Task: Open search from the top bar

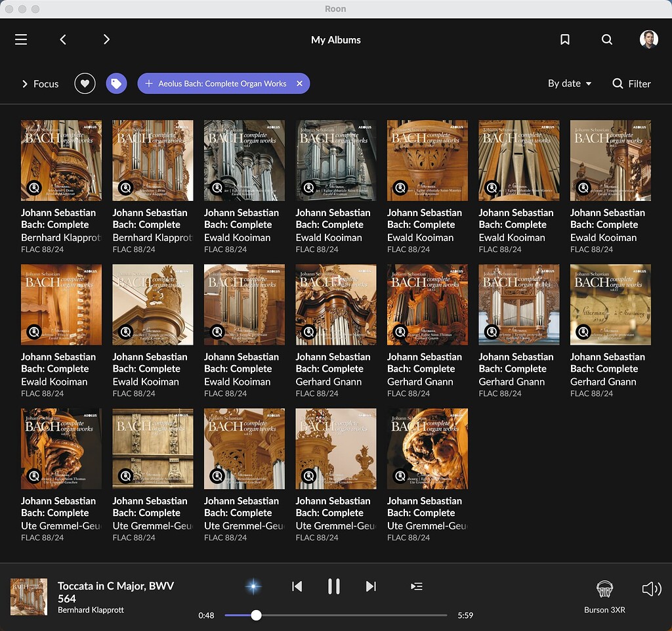Action: coord(607,39)
